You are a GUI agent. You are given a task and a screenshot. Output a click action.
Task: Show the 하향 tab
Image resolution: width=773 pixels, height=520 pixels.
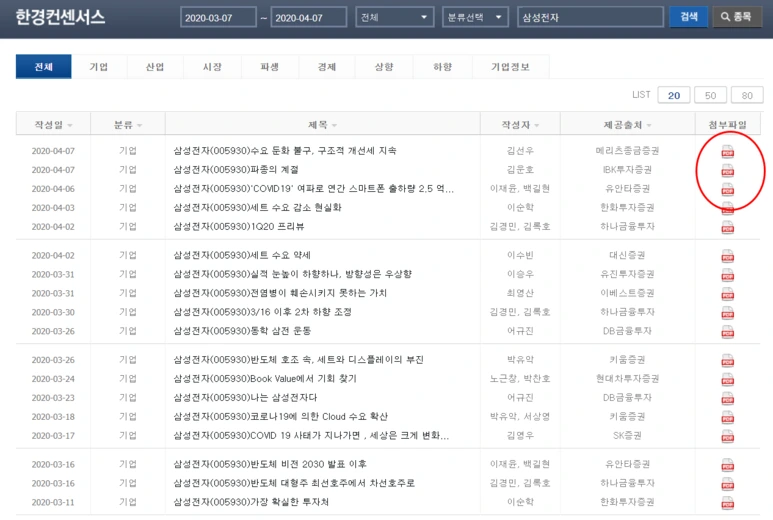pyautogui.click(x=442, y=67)
